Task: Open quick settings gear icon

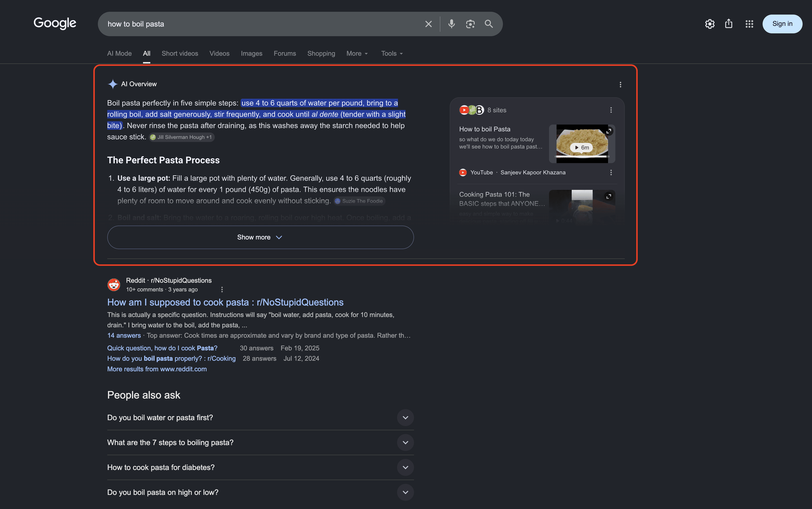Action: coord(710,24)
